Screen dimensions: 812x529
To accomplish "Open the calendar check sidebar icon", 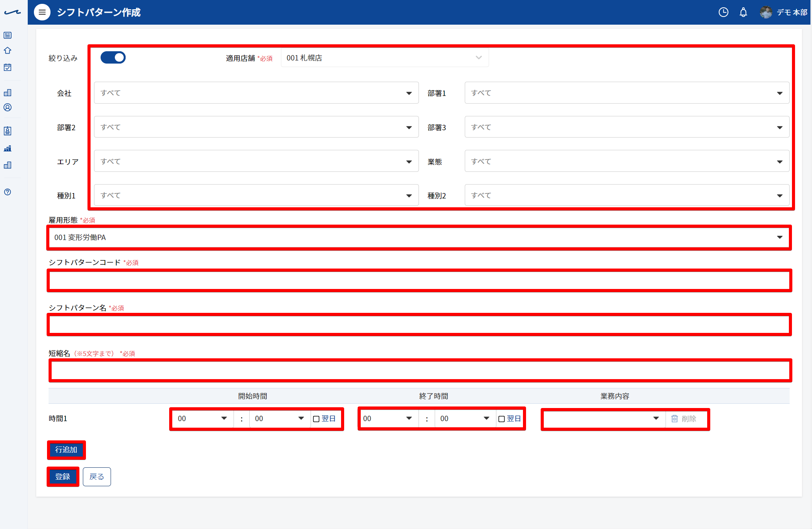I will [8, 67].
